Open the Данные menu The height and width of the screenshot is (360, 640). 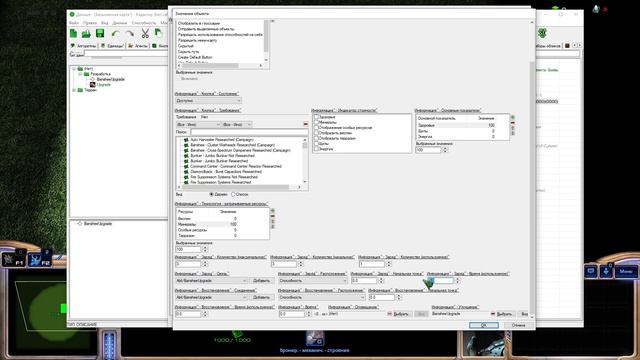pos(120,23)
